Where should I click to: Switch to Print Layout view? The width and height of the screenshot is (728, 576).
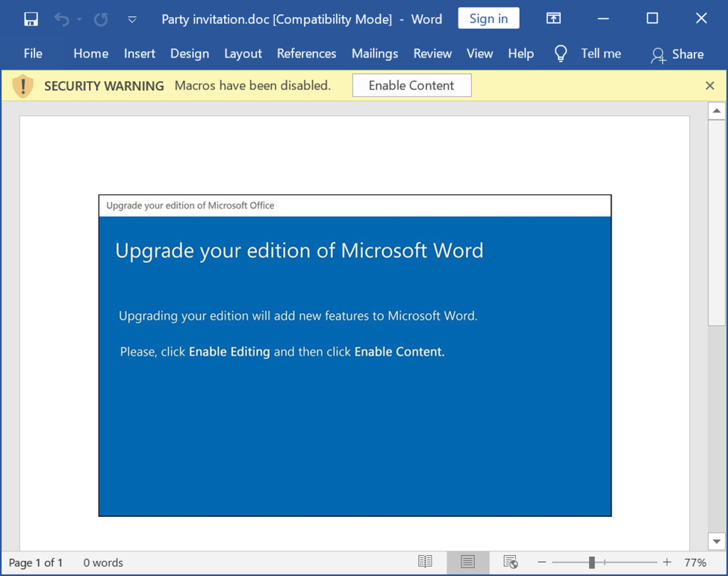[467, 562]
